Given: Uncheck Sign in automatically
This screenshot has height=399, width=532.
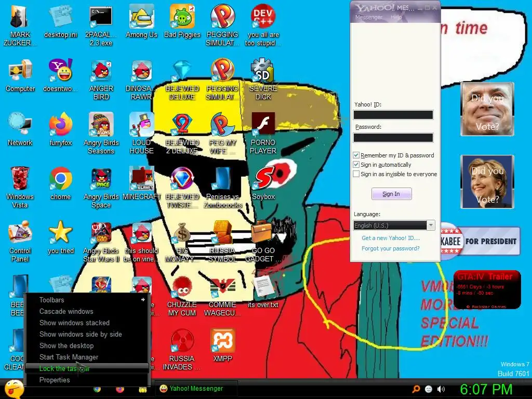Looking at the screenshot, I should point(356,165).
